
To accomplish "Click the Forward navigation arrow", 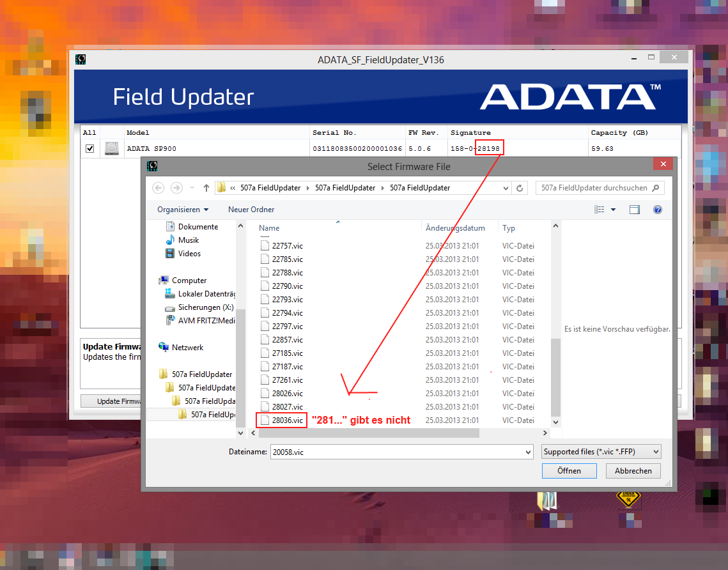I will (x=176, y=188).
